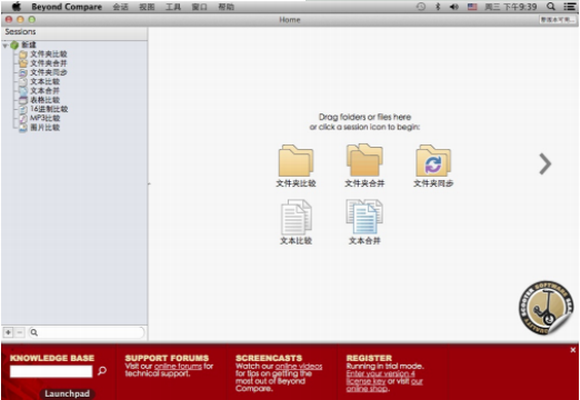
Task: Open the Apple menu
Action: tap(16, 6)
